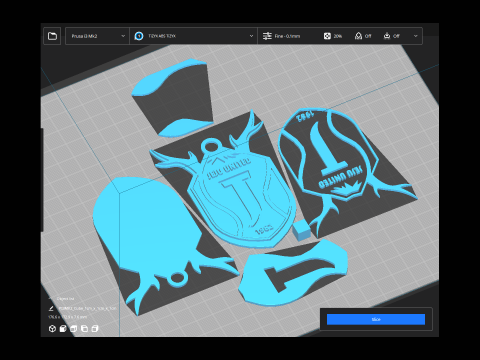Open the Prusa i3 Mk2 printer dropdown
The width and height of the screenshot is (480, 360).
click(97, 36)
